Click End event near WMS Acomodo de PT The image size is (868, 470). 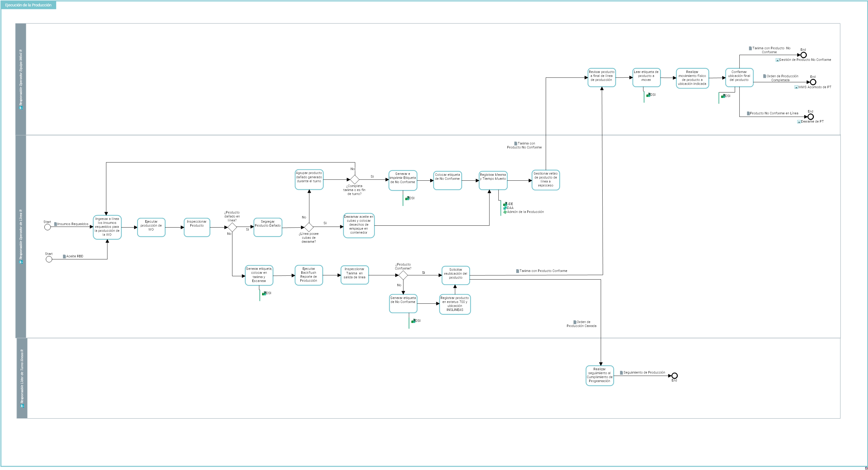[813, 82]
